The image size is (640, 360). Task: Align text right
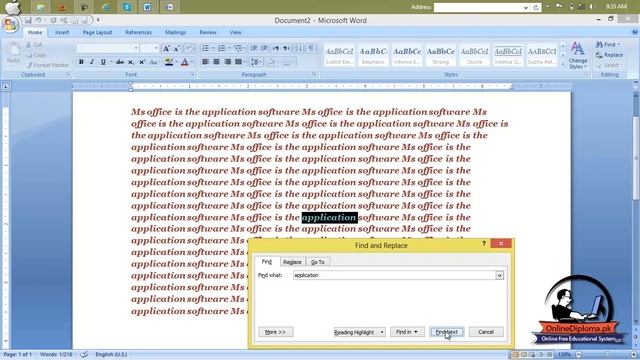click(227, 62)
